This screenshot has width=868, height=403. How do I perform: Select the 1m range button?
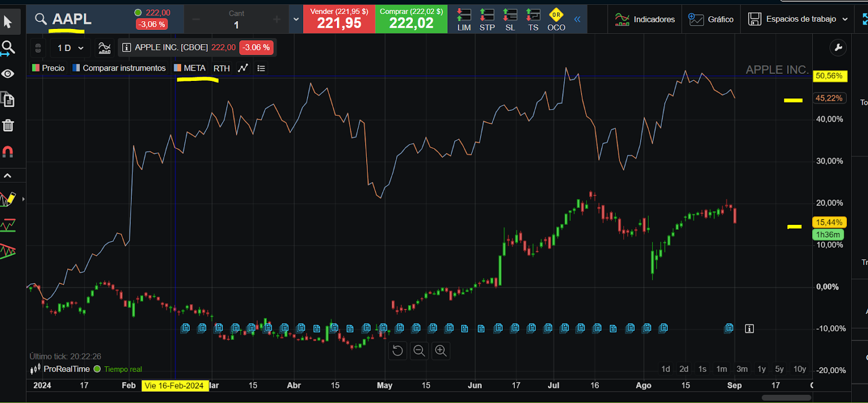click(722, 369)
